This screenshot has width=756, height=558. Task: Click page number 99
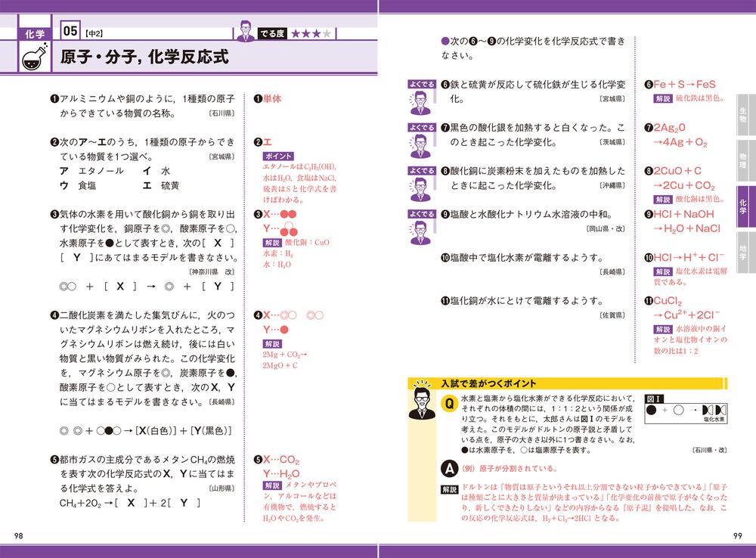[738, 536]
